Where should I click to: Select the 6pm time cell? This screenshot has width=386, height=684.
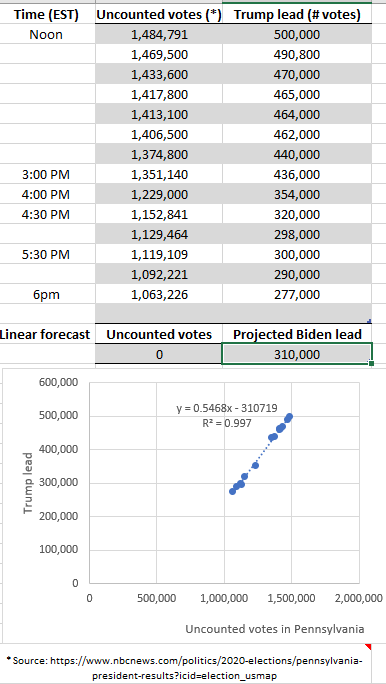point(47,295)
